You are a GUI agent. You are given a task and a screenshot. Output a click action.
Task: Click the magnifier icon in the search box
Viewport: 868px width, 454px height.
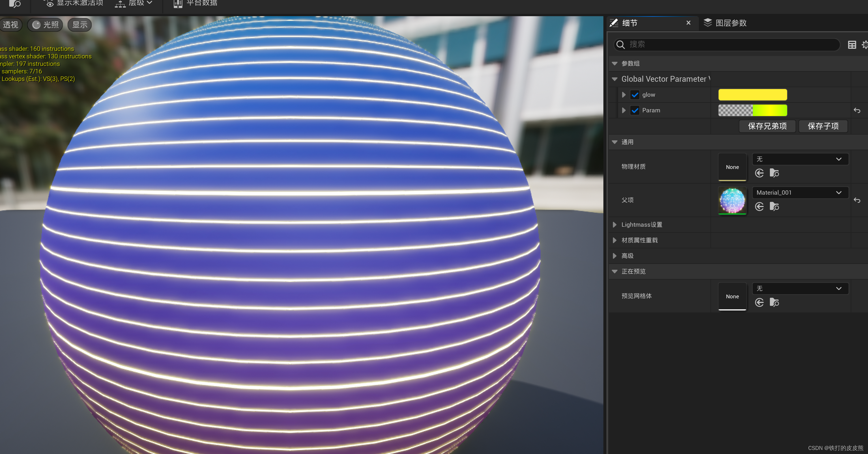pos(620,44)
